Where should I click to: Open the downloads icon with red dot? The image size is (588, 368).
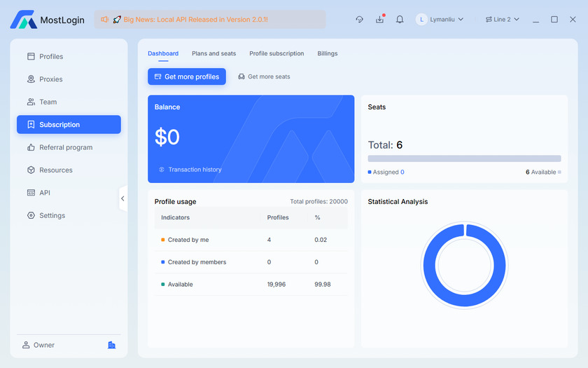coord(379,20)
